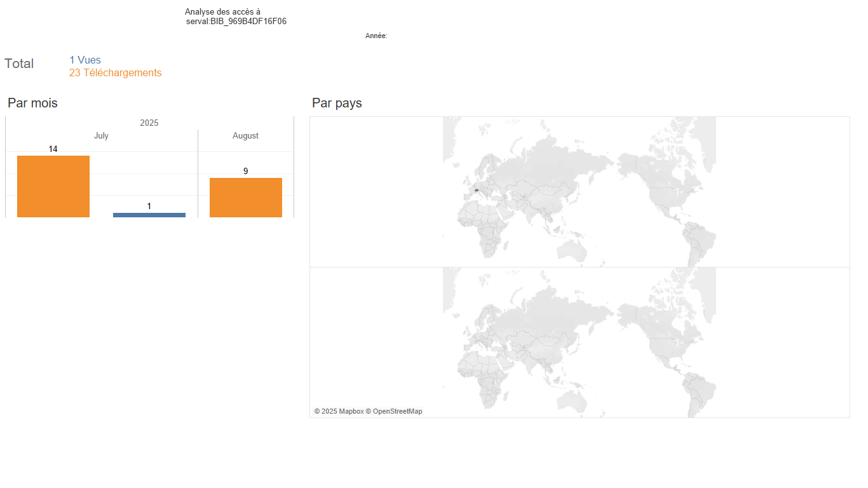Screen dimensions: 868x488
Task: Click the '23 Téléchargements' total text
Action: [115, 73]
